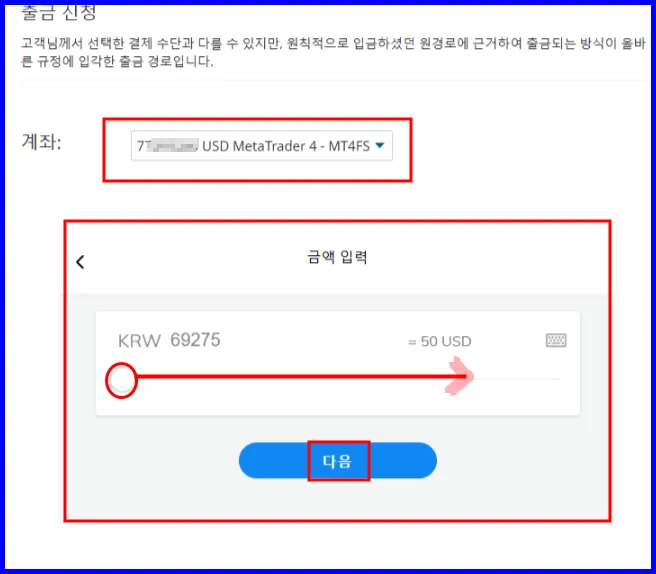656x574 pixels.
Task: Click the 출금 신청 page heading
Action: pos(59,13)
